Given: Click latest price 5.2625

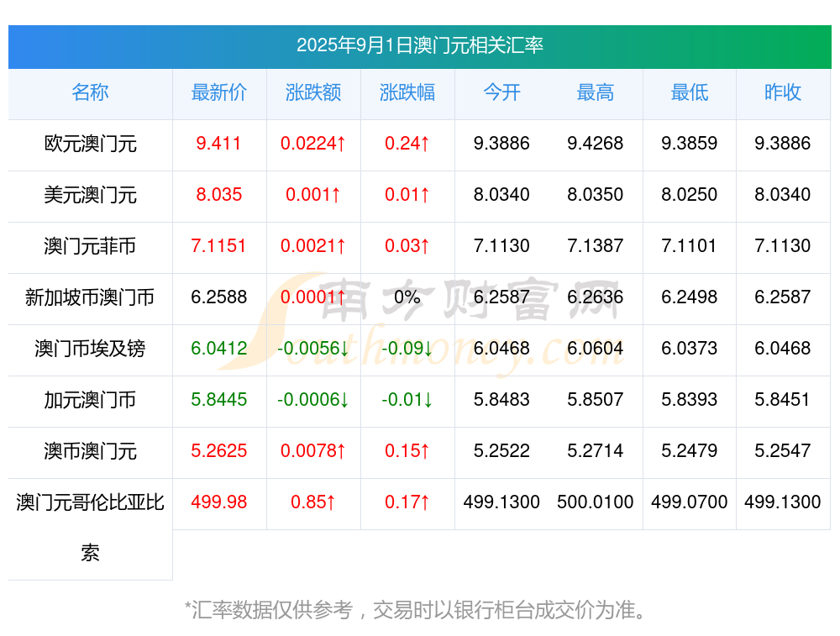Looking at the screenshot, I should tap(219, 450).
